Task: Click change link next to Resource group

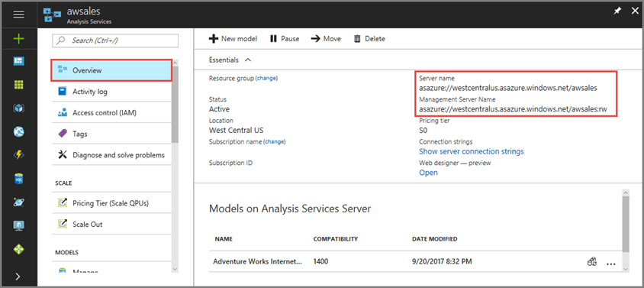Action: pos(267,78)
